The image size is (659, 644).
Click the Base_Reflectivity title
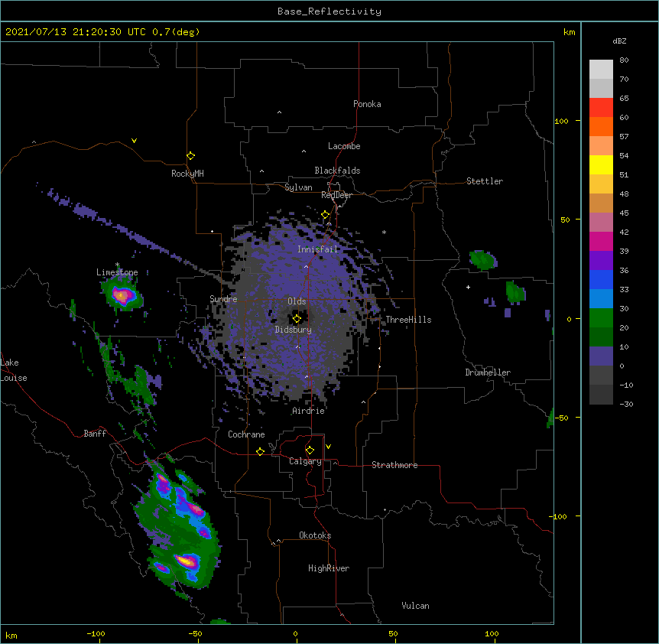pyautogui.click(x=329, y=11)
